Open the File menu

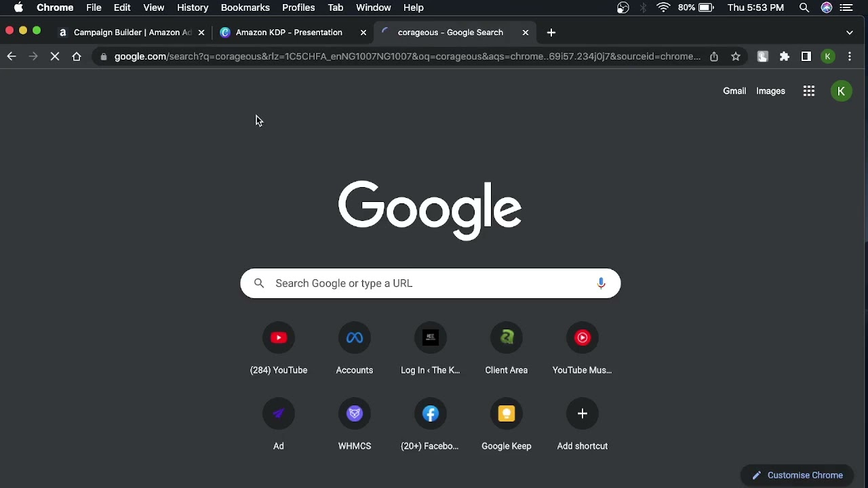(94, 7)
